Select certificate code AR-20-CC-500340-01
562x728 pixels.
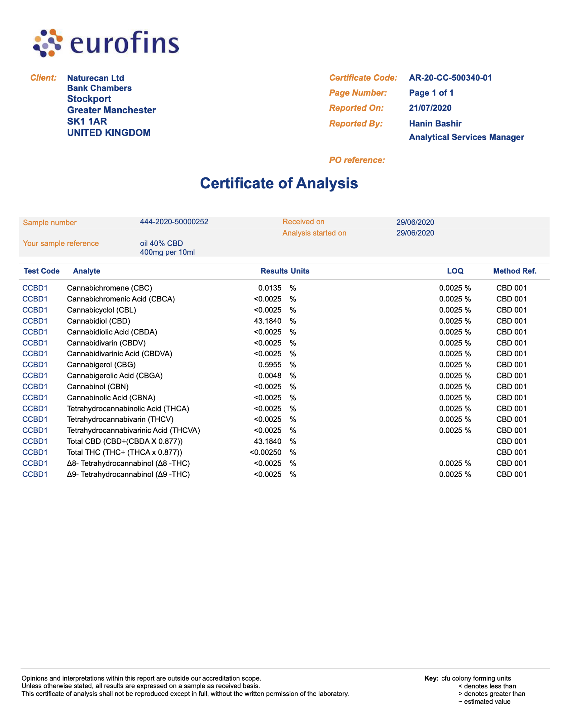pyautogui.click(x=450, y=78)
